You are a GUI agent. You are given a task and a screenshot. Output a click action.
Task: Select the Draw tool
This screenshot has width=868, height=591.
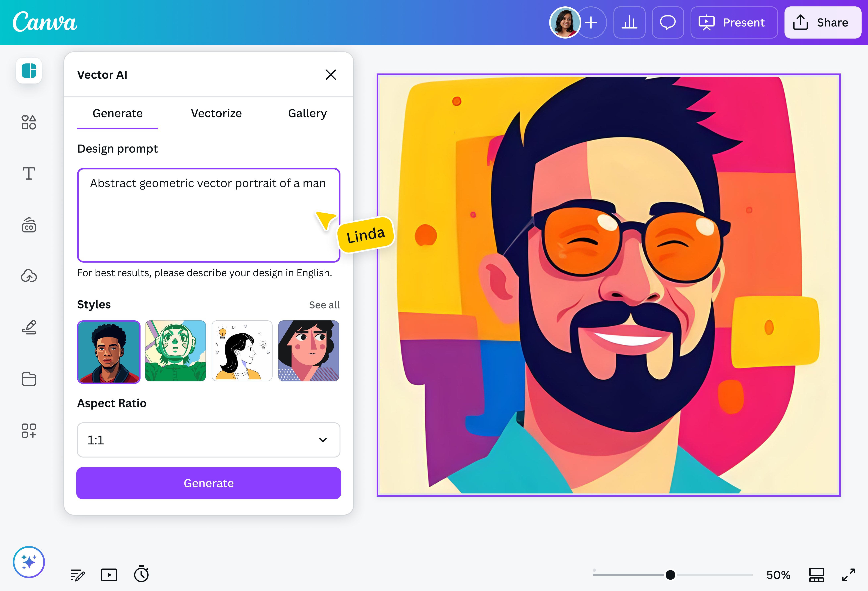pyautogui.click(x=29, y=328)
